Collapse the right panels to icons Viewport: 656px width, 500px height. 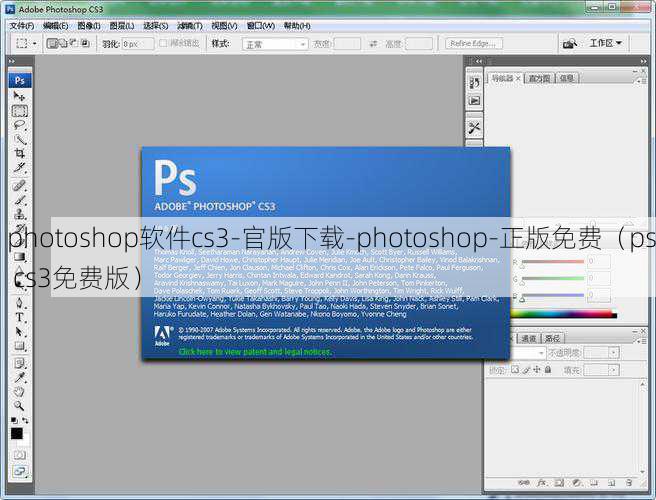(x=643, y=61)
